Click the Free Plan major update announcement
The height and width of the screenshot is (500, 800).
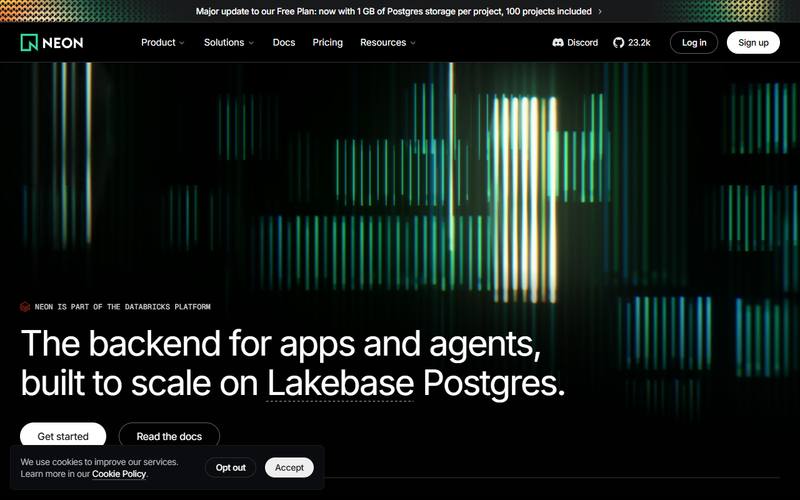tap(393, 11)
